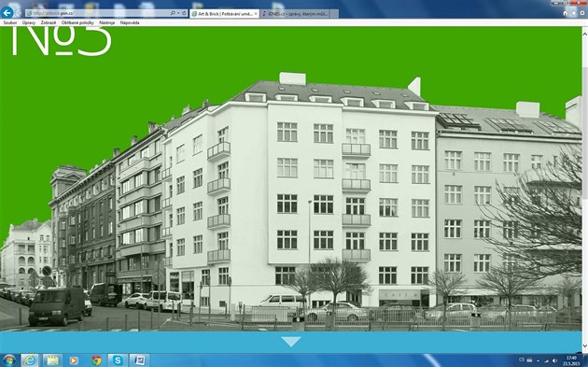Click the down arrow on blue bar
The image size is (588, 367).
coord(291,342)
